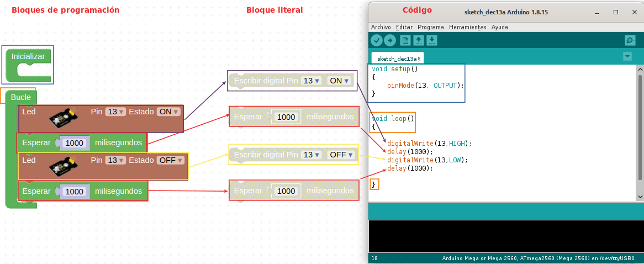Click the LED module image in Led ON block
The width and height of the screenshot is (644, 264).
62,118
